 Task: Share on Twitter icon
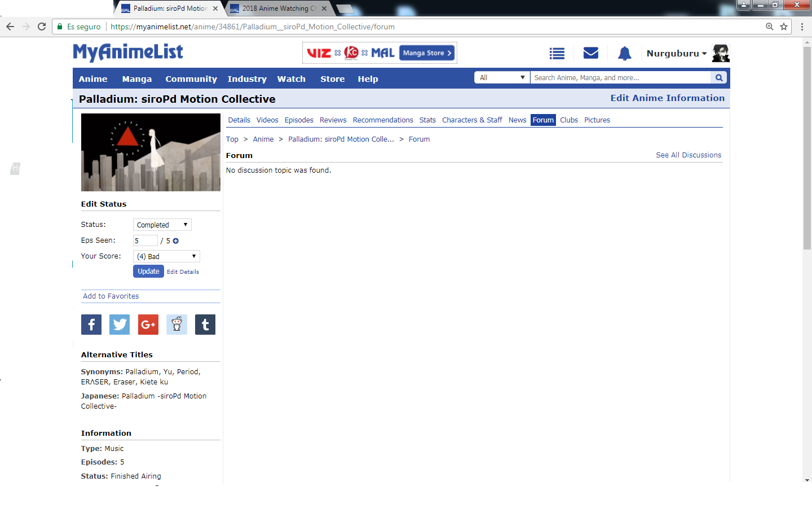tap(120, 325)
